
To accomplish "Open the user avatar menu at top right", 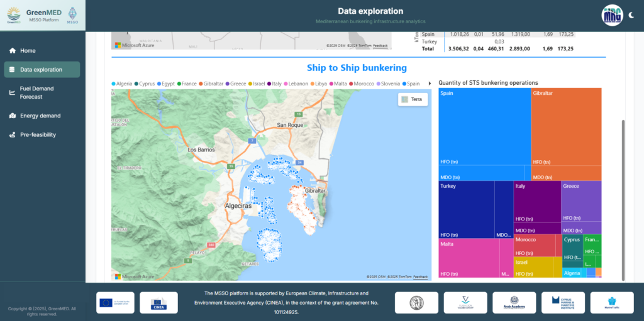I will click(x=612, y=15).
